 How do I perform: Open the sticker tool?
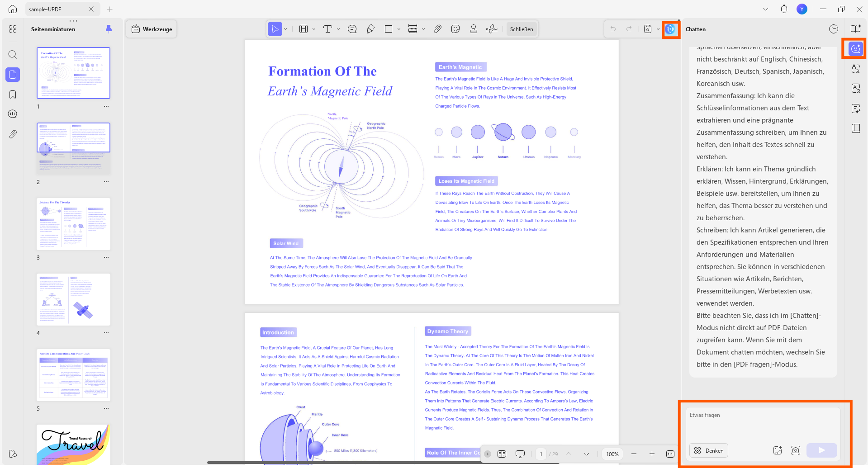(455, 29)
